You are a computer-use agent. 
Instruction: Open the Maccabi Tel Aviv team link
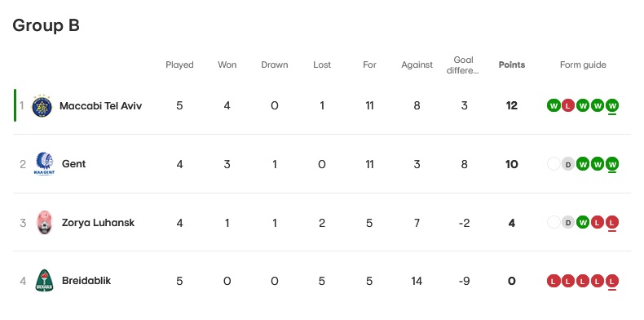[100, 106]
